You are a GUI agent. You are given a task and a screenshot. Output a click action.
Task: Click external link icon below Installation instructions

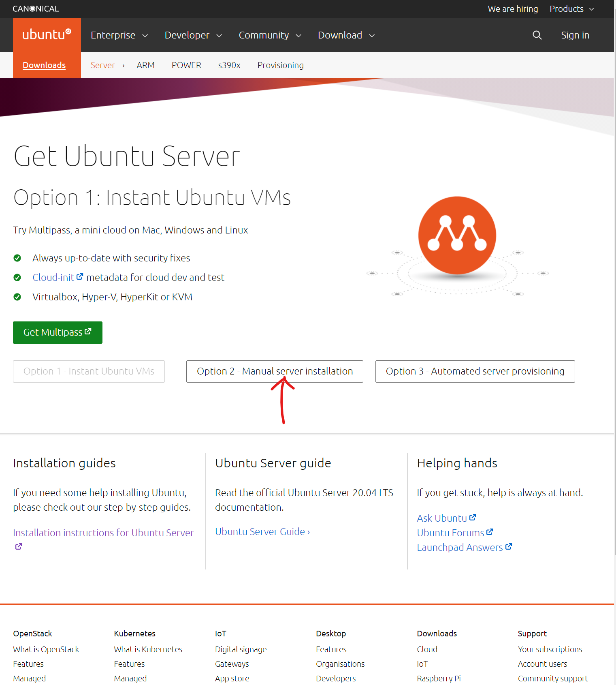[x=19, y=546]
